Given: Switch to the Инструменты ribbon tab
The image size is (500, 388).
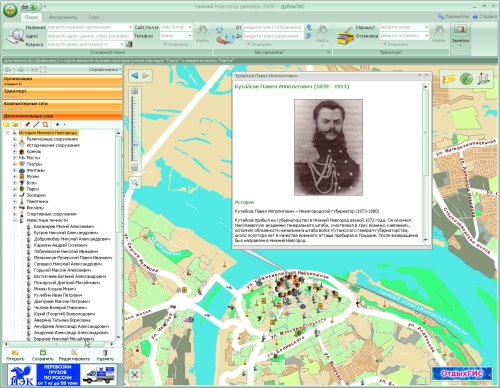Looking at the screenshot, I should click(x=63, y=17).
